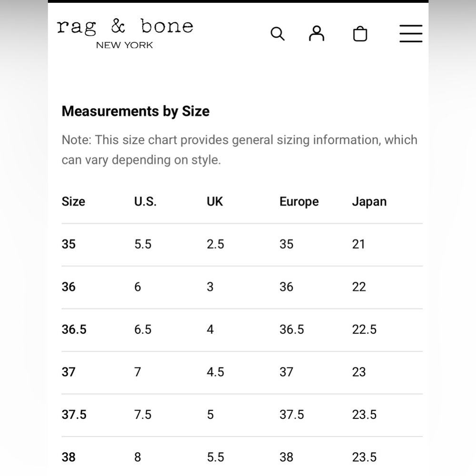
Task: Open the hamburger menu
Action: (411, 33)
